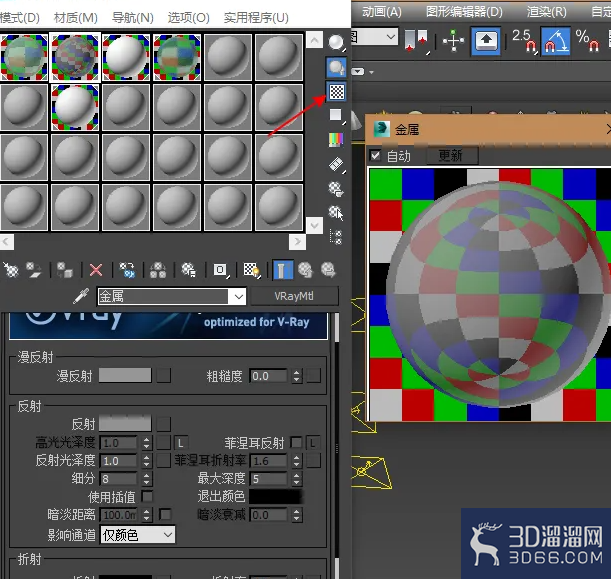Toggle the Backlight icon
Screen dimensions: 611x579
[336, 67]
